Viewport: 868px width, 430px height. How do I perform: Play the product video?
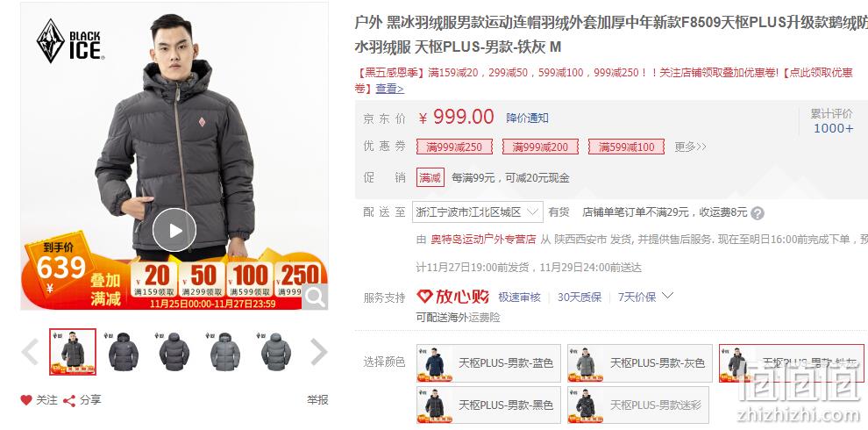point(174,230)
